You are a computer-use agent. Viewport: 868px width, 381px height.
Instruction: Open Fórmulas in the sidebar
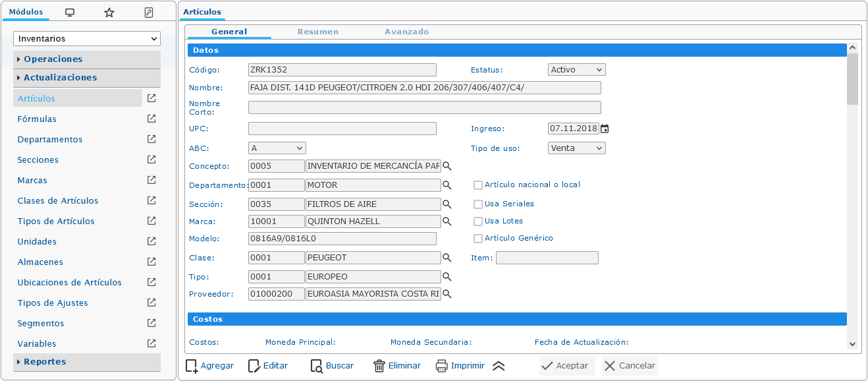(x=37, y=119)
